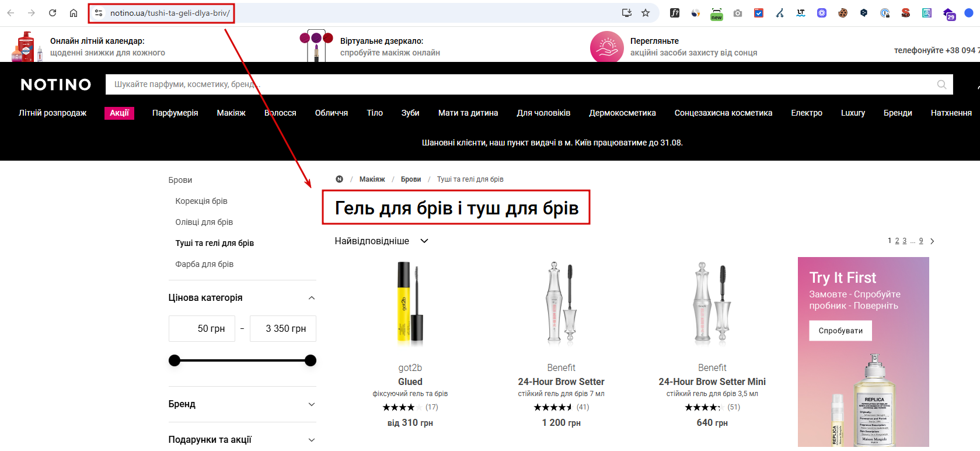
Task: Open site information icon in address bar
Action: (99, 13)
